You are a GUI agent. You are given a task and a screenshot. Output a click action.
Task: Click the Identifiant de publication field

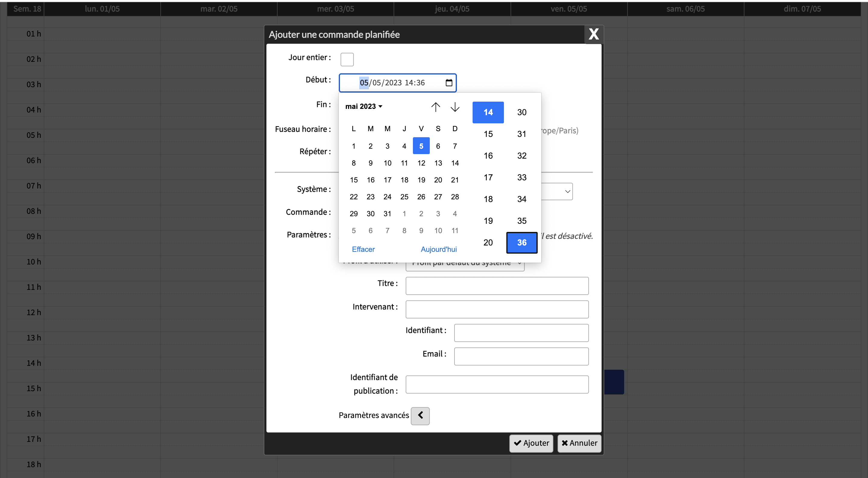pyautogui.click(x=497, y=385)
